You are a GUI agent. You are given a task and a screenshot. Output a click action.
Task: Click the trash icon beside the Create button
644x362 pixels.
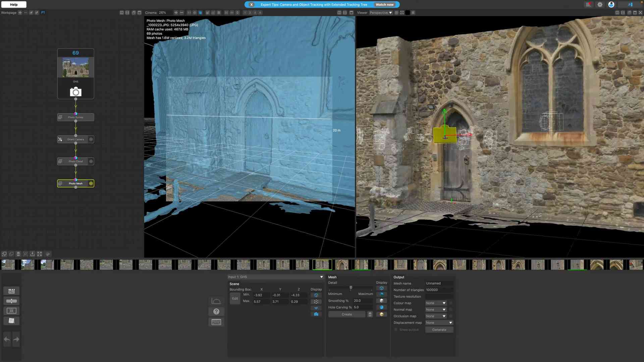370,314
